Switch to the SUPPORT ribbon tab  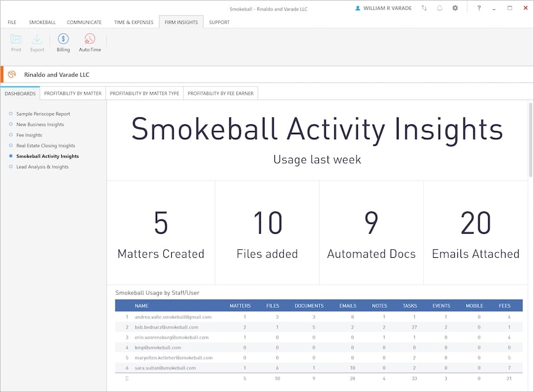219,22
